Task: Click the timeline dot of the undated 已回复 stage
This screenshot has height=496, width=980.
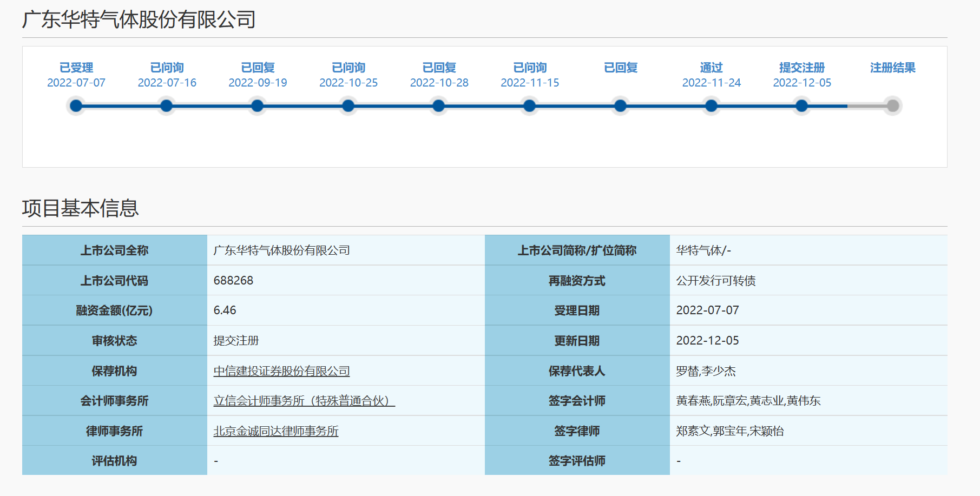Action: tap(621, 106)
